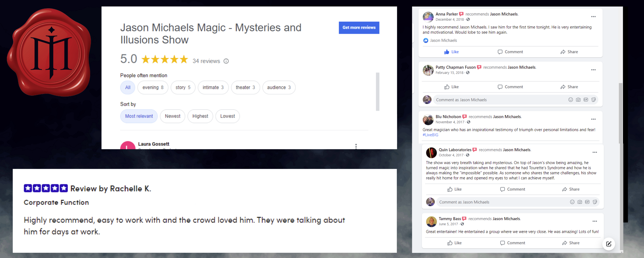This screenshot has height=258, width=644.
Task: Click comment field under Quin Laboratories post
Action: pyautogui.click(x=518, y=202)
